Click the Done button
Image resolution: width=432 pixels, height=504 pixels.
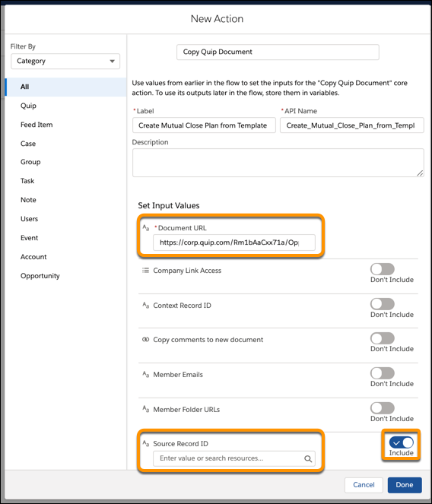click(x=405, y=485)
